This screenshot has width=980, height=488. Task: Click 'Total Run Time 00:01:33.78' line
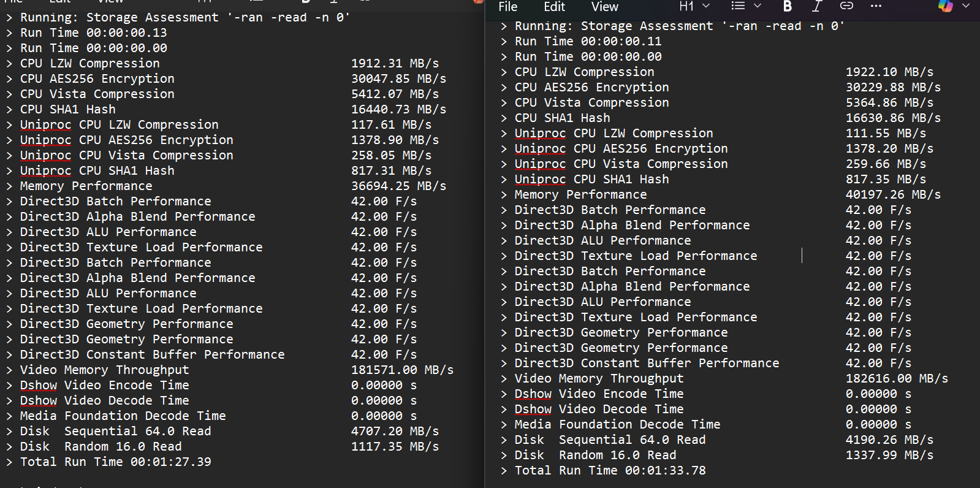(x=610, y=470)
